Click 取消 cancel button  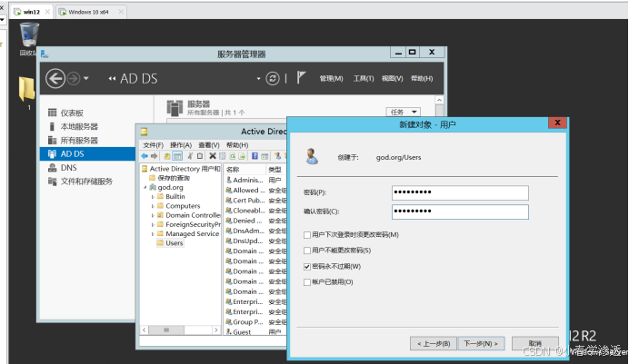535,344
